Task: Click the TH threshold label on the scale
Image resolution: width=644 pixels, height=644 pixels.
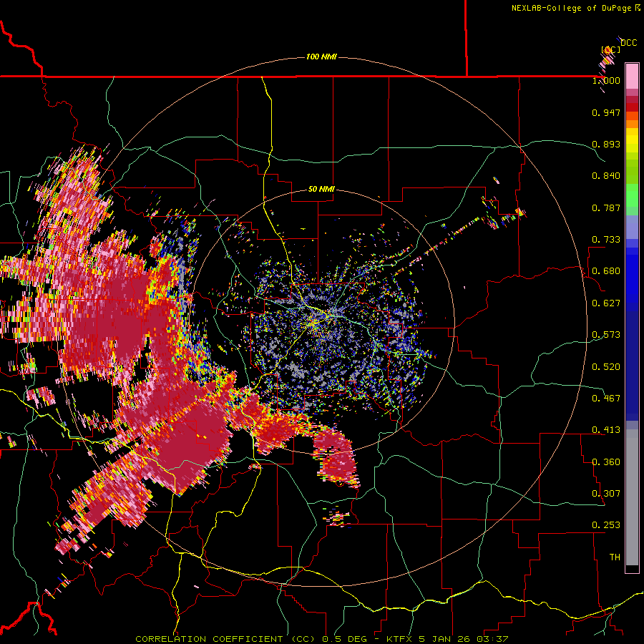Action: pos(615,557)
